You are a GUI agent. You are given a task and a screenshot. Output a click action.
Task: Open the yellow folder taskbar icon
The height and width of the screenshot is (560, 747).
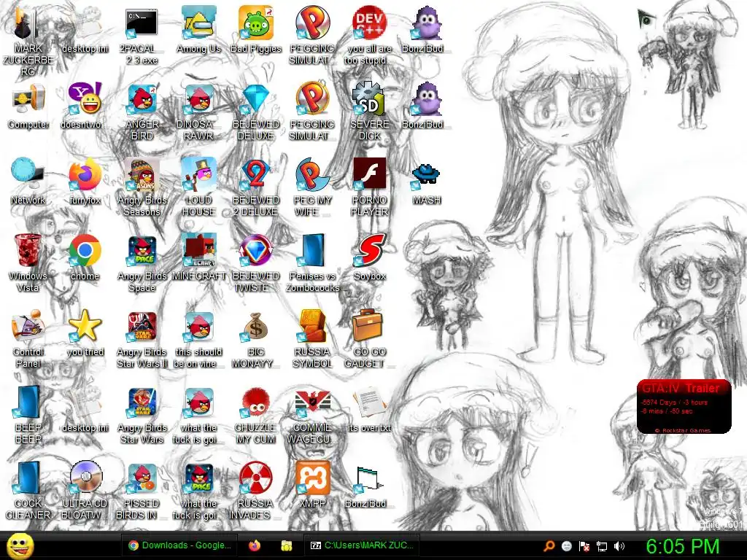(x=286, y=545)
